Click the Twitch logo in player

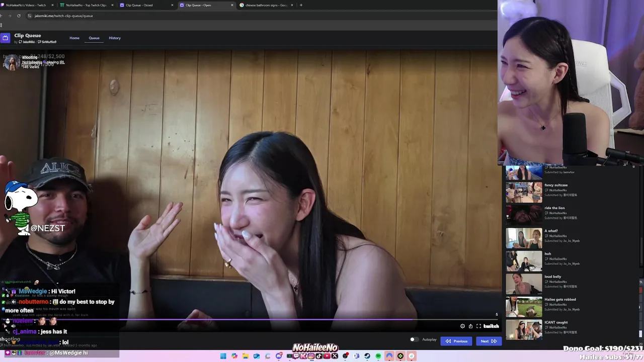coord(491,326)
